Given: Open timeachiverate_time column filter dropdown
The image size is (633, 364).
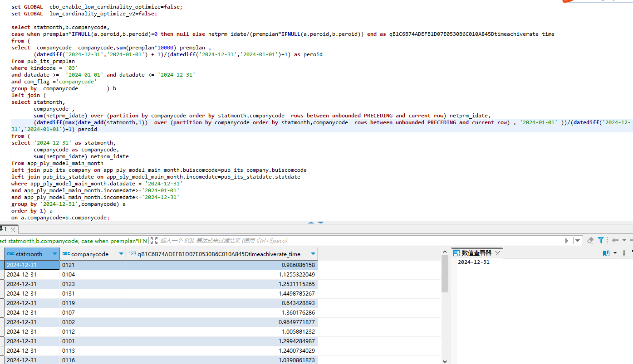Looking at the screenshot, I should 313,254.
